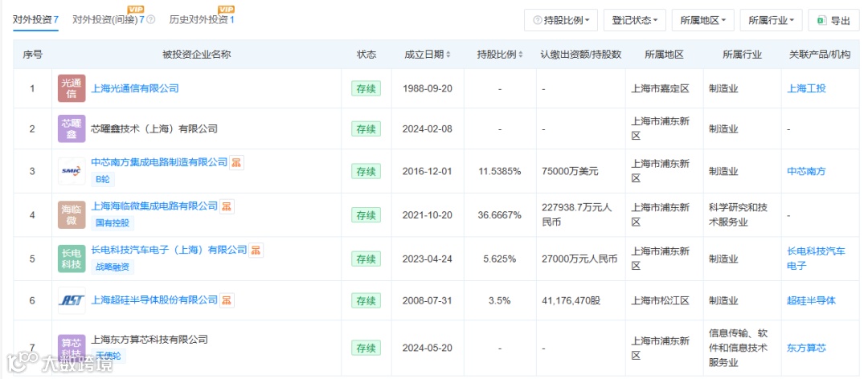Open 长电科技汽车电子（上海）有限公司 link
Image resolution: width=868 pixels, height=379 pixels.
[169, 250]
